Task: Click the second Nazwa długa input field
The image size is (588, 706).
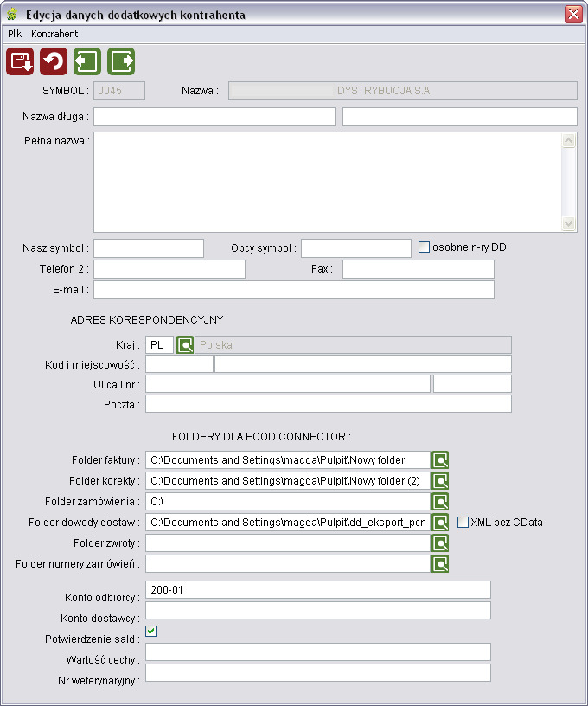Action: pyautogui.click(x=460, y=117)
